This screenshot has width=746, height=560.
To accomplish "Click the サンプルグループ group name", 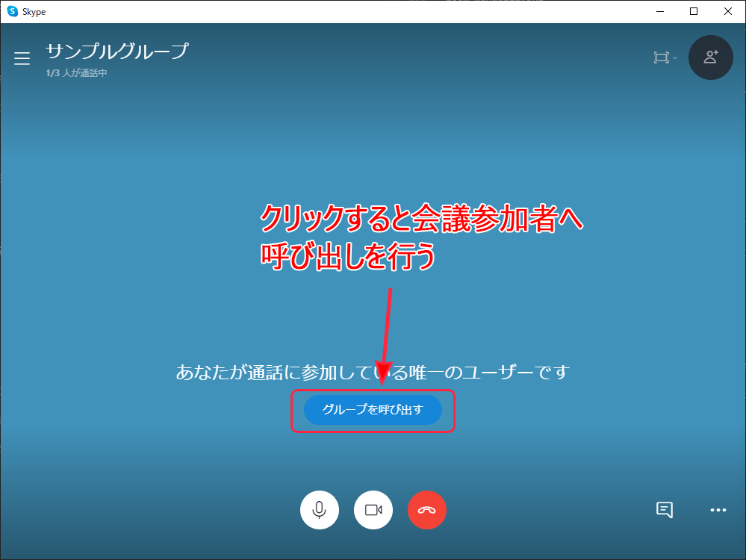I will 117,52.
